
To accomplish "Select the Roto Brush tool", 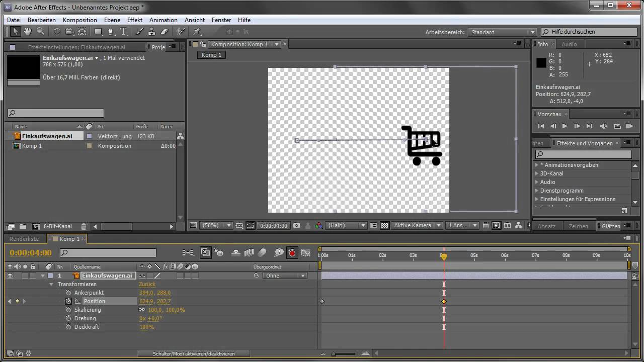I will pos(181,31).
